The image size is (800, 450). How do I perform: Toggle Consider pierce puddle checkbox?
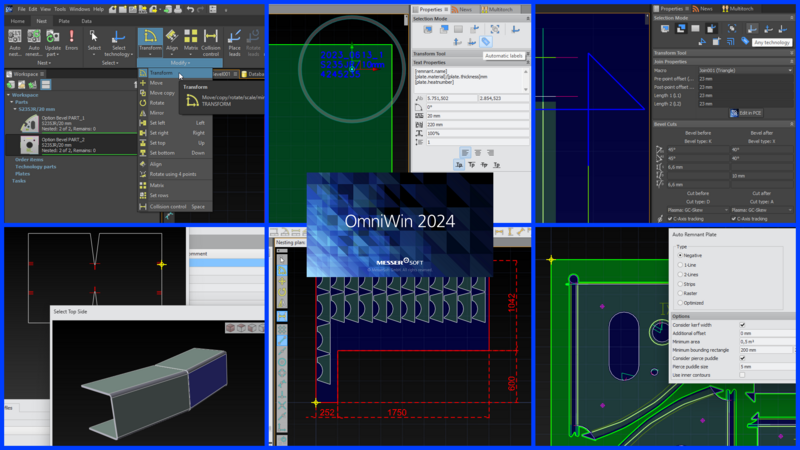click(x=742, y=358)
